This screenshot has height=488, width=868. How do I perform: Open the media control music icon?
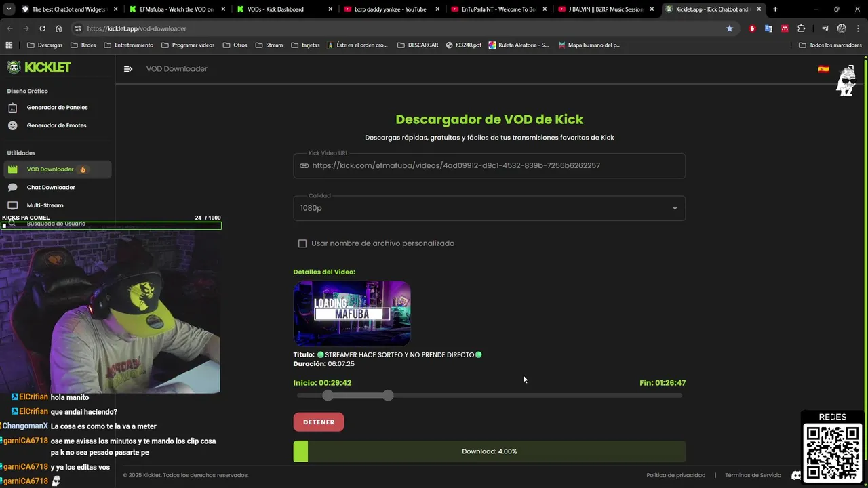825,28
